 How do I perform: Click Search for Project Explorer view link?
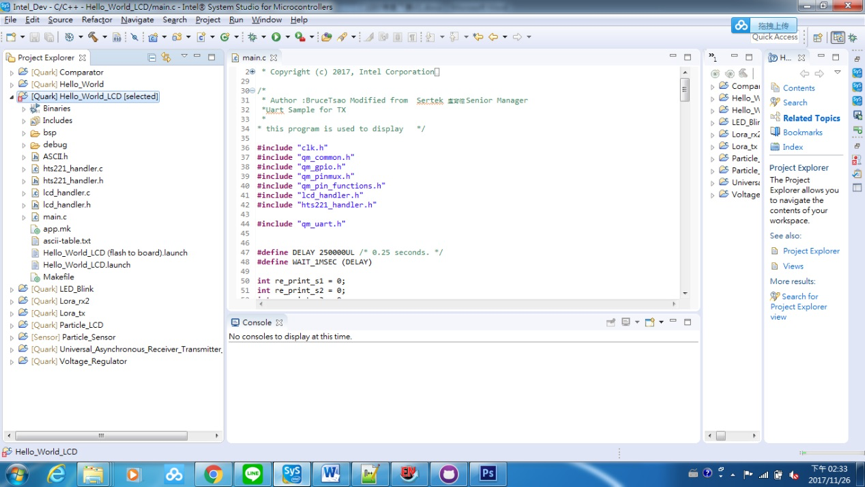(798, 307)
